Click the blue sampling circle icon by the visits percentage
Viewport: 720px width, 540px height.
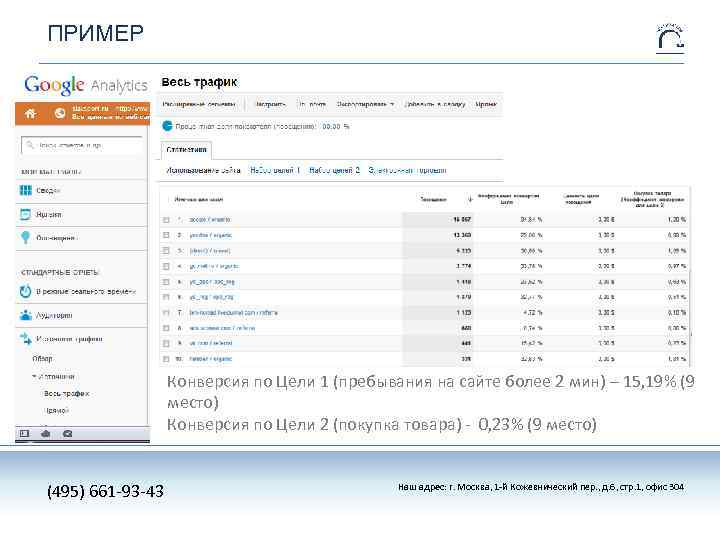pos(168,126)
